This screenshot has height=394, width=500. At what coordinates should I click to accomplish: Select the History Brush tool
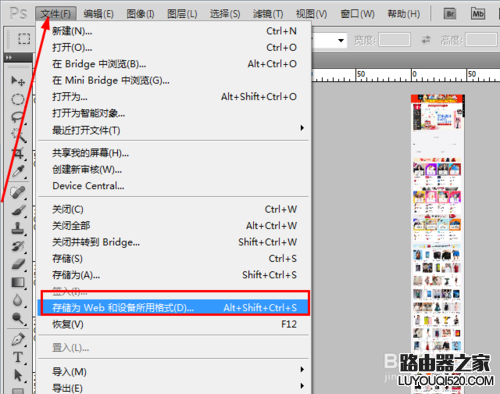click(18, 247)
